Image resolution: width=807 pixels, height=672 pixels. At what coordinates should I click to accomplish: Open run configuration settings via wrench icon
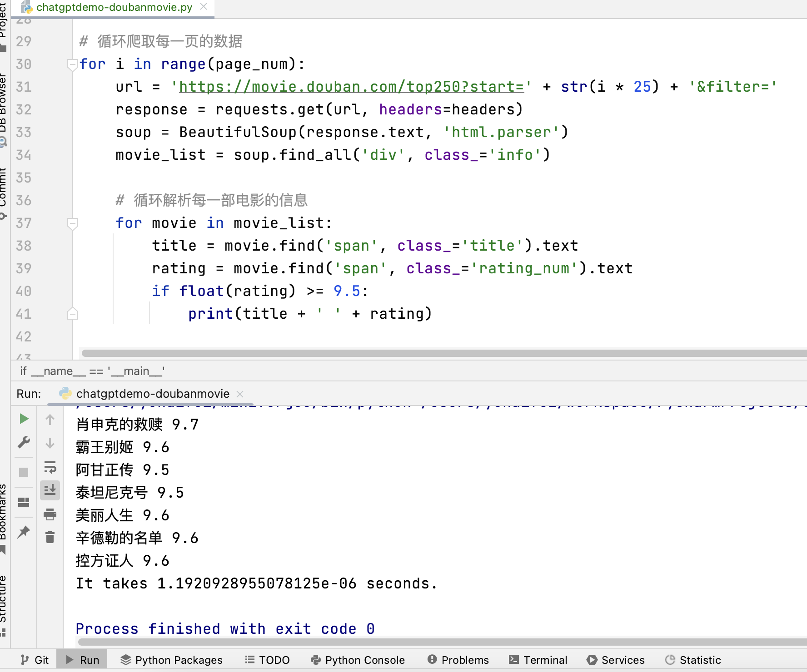tap(24, 442)
